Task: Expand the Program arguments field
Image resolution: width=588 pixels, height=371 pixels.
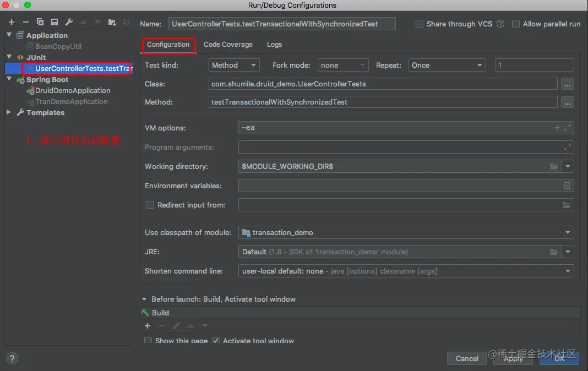Action: coord(568,148)
